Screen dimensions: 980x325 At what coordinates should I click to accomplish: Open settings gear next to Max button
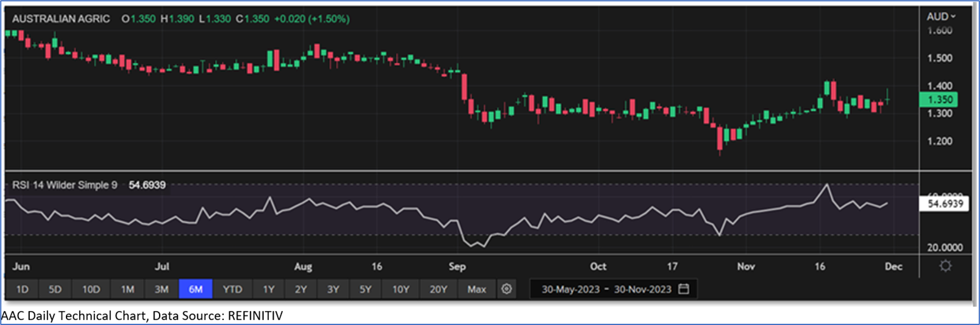coord(506,289)
